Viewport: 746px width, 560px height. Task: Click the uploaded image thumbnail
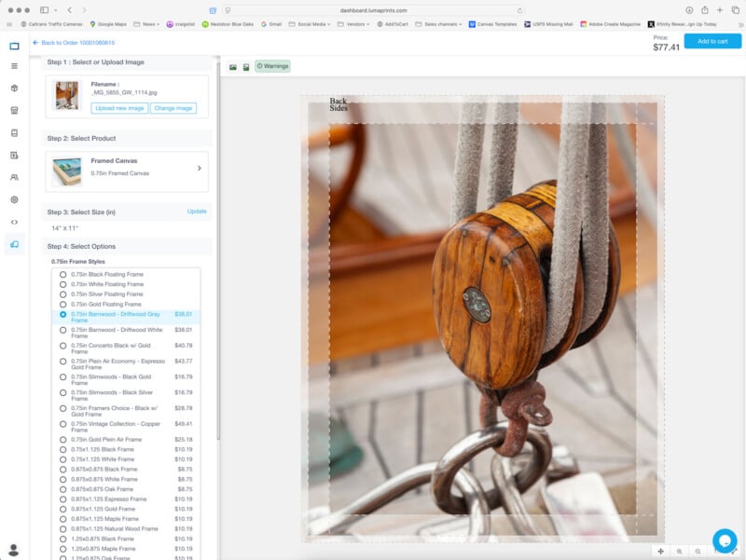(67, 95)
